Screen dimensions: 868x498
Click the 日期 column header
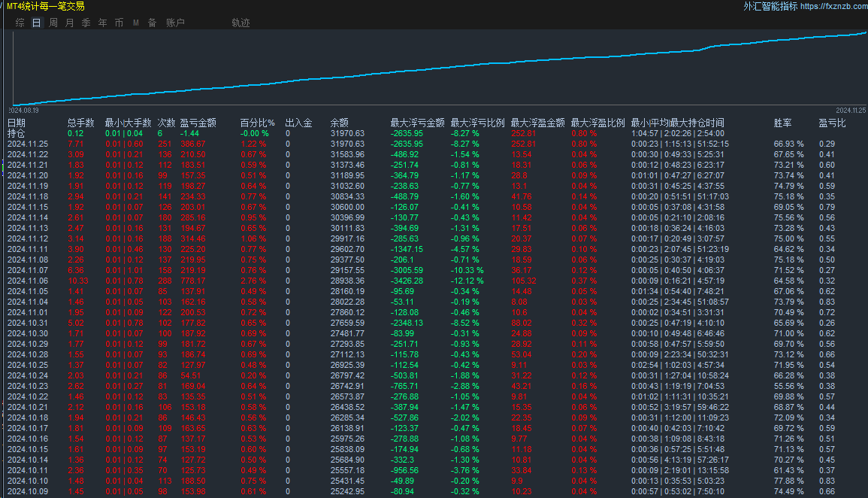17,123
